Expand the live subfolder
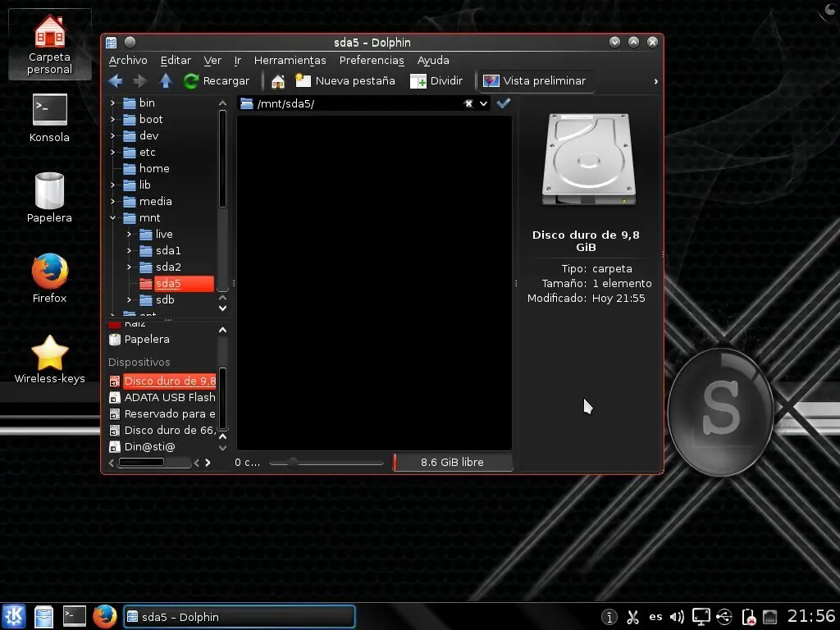 129,234
